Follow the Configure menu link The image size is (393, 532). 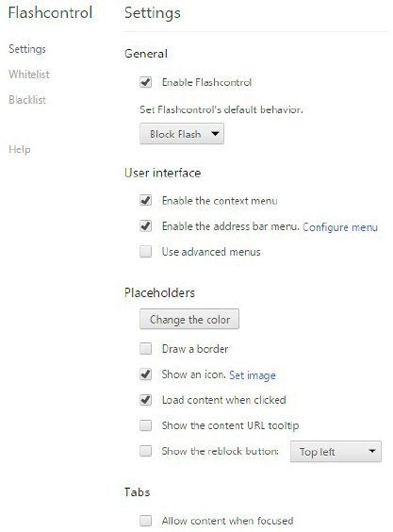(x=340, y=227)
